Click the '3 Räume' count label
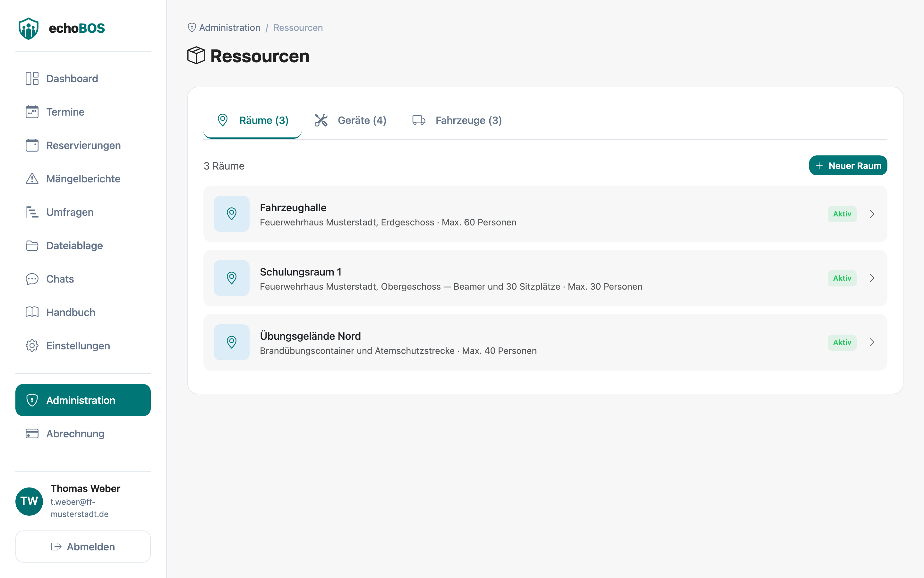 [x=224, y=166]
